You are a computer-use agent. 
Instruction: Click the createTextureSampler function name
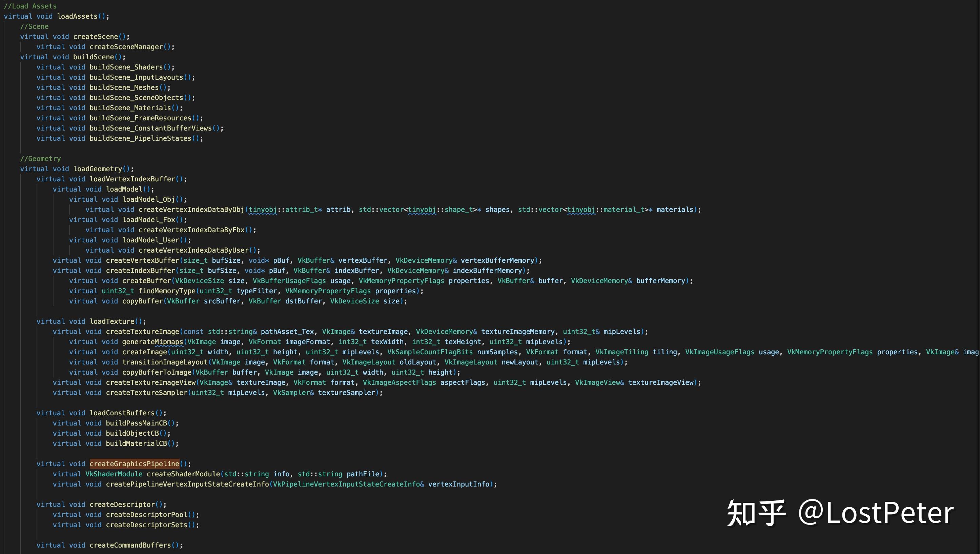(146, 393)
